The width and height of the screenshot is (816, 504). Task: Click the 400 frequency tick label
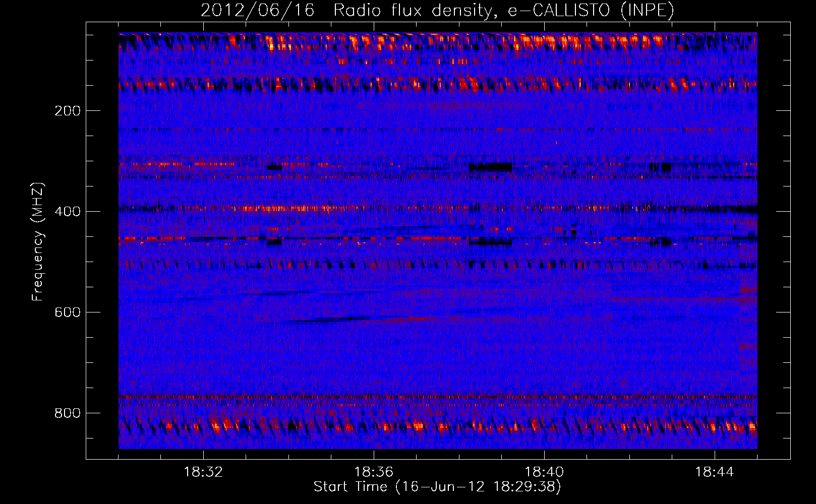pyautogui.click(x=68, y=212)
